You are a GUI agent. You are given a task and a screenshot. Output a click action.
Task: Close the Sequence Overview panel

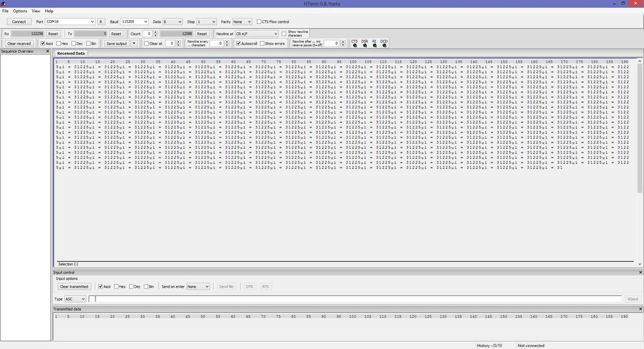(x=48, y=52)
